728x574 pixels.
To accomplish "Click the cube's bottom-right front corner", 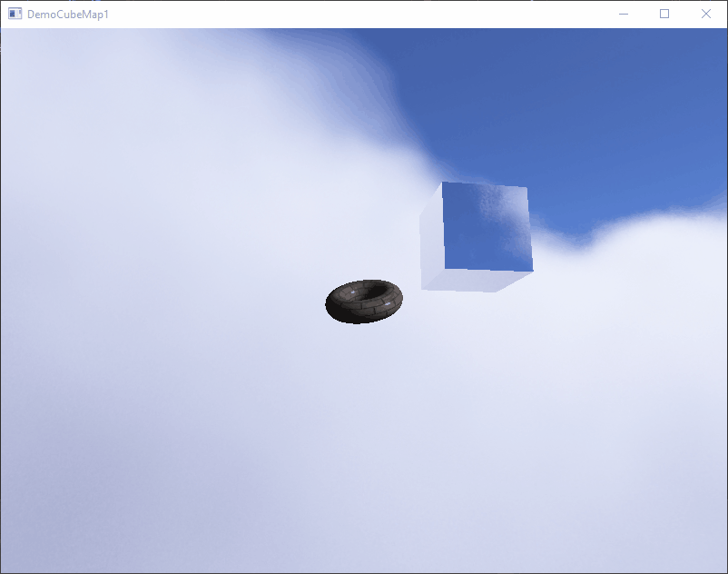I will [532, 271].
